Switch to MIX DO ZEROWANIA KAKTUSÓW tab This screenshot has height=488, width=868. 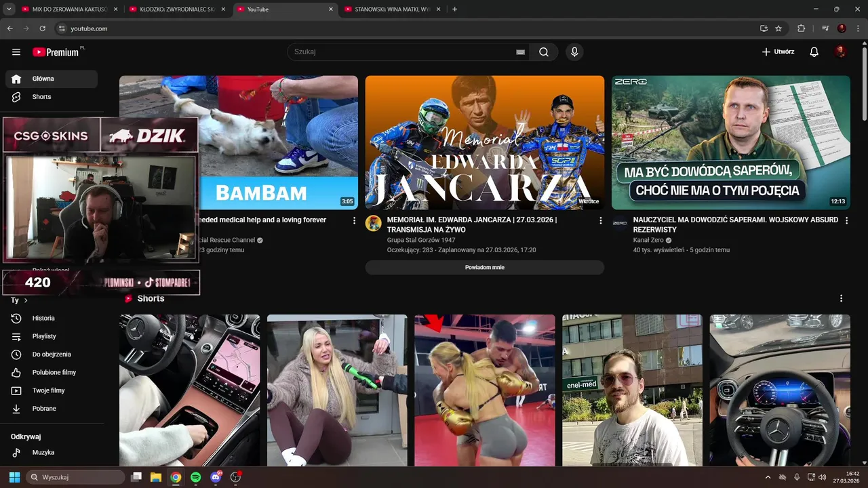pyautogui.click(x=70, y=9)
